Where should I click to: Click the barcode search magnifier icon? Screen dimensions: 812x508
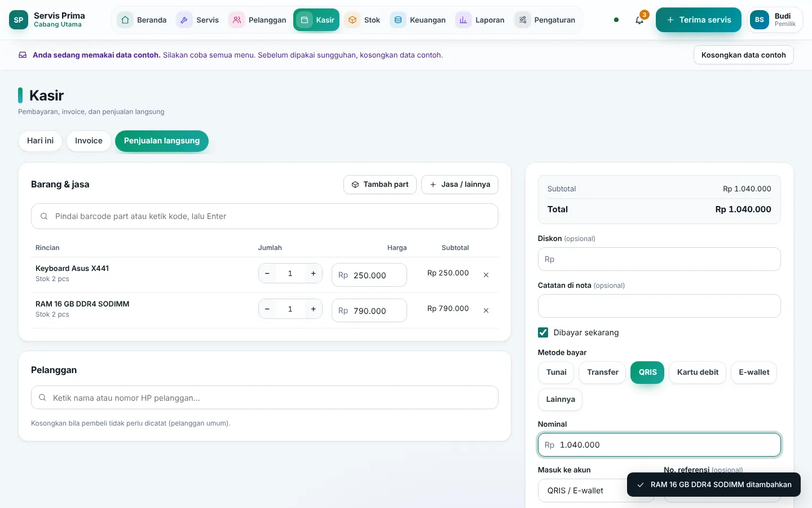click(x=44, y=216)
